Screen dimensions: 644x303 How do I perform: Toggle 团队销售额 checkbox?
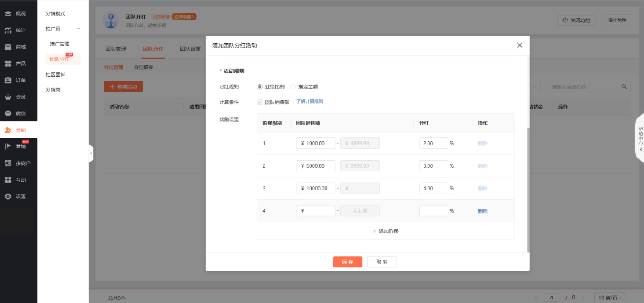[x=260, y=102]
